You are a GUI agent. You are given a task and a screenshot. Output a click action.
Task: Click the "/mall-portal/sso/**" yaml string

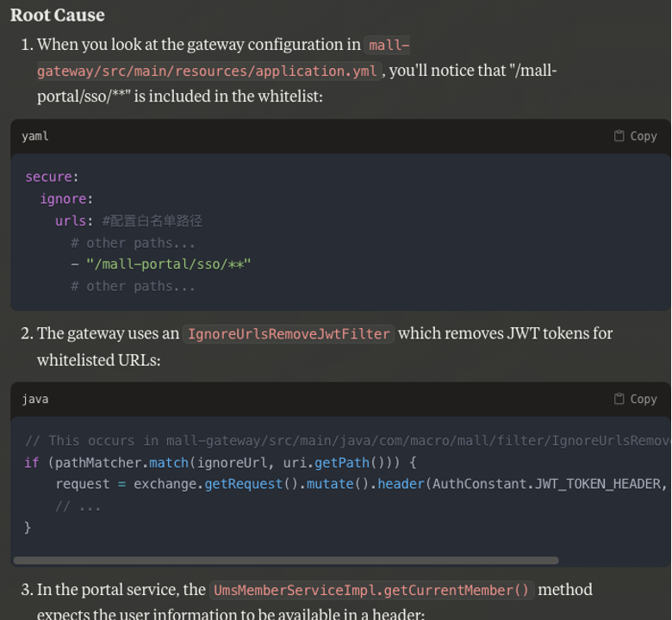(x=168, y=264)
